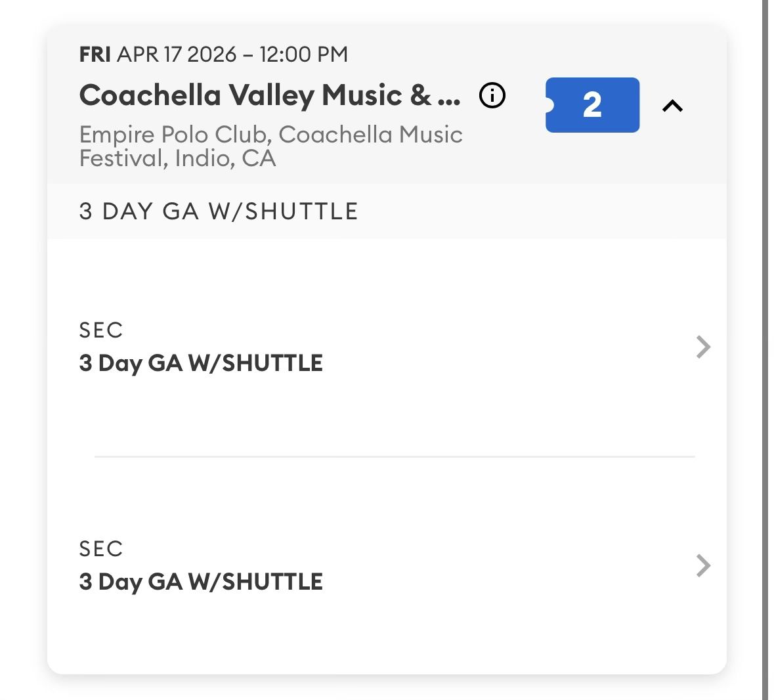Click the vertical scrollbar on right edge
This screenshot has width=774, height=700.
[x=765, y=350]
